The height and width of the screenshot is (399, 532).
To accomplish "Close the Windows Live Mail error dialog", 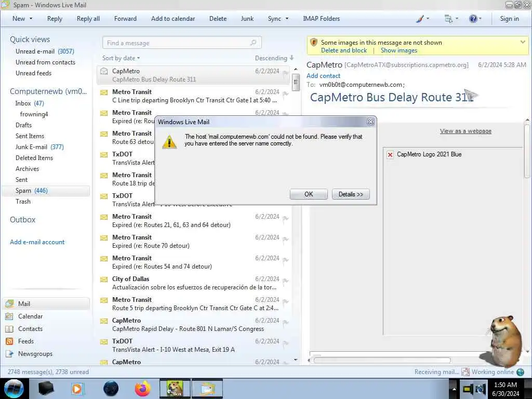I will point(370,122).
